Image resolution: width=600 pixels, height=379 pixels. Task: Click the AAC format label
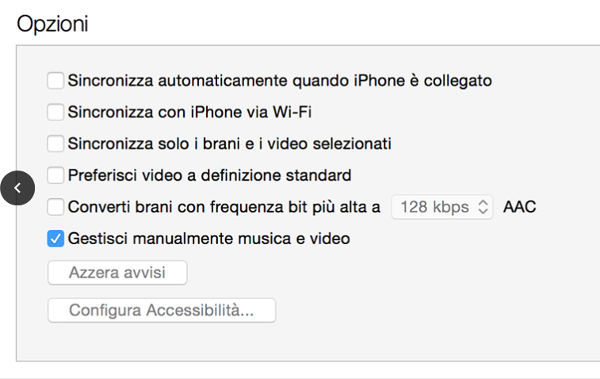520,207
